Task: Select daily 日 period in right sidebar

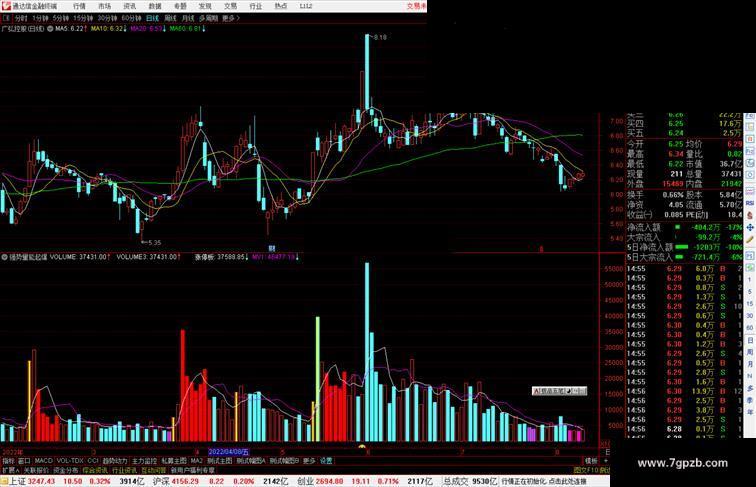Action: (x=750, y=340)
